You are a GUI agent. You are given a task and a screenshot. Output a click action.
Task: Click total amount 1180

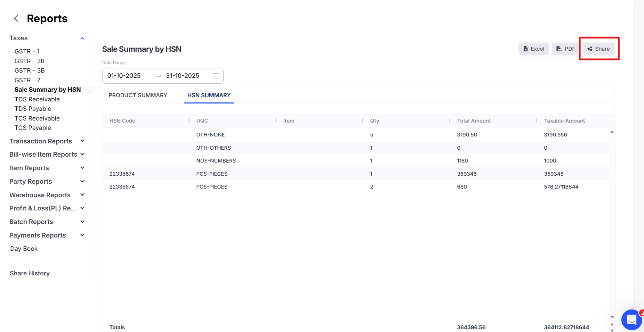point(462,161)
